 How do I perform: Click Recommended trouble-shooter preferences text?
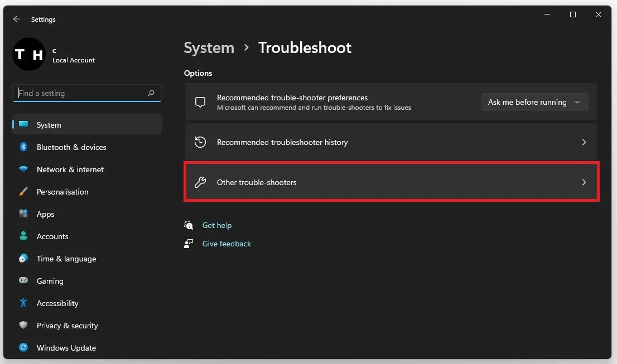[292, 98]
